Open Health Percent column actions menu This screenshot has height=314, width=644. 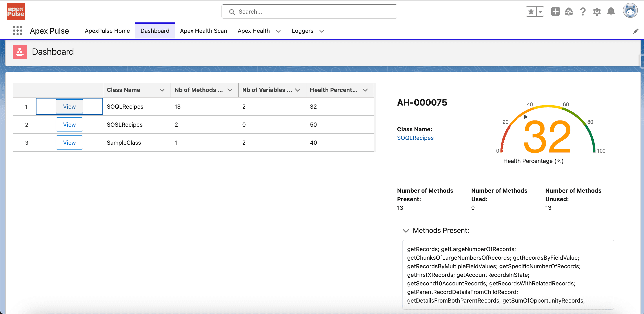365,90
